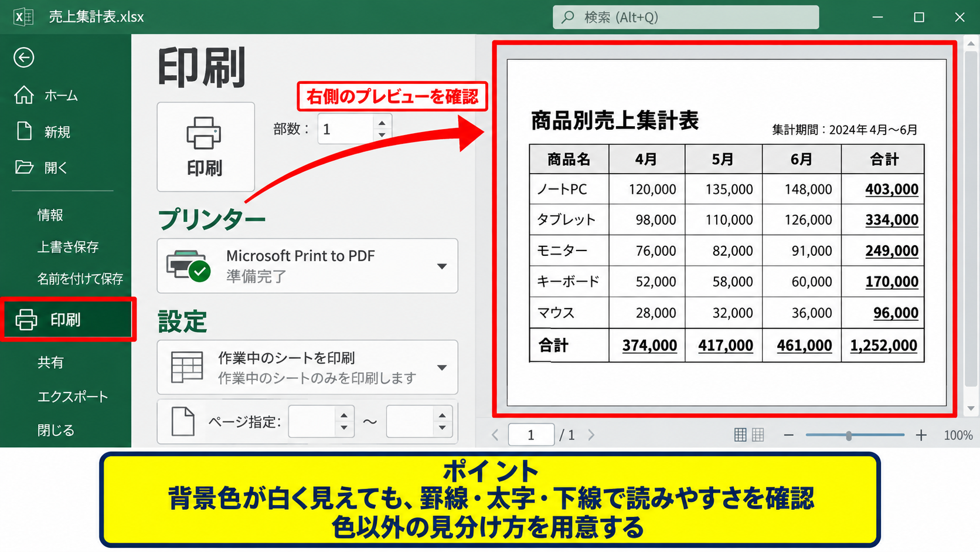This screenshot has height=552, width=980.
Task: Click the sheet grid icon in settings
Action: pos(187,367)
